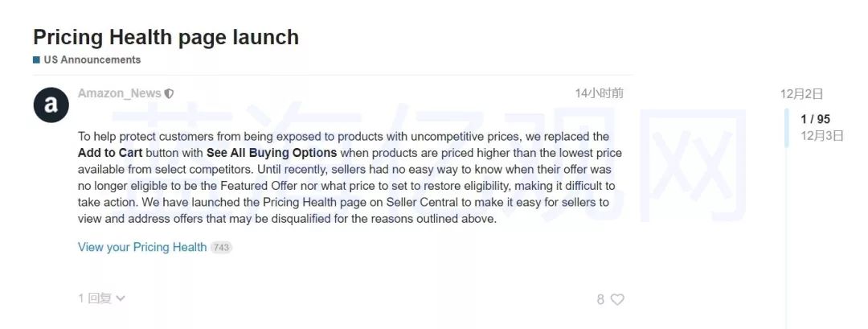
Task: Click the bold Add to Cart text
Action: (110, 152)
